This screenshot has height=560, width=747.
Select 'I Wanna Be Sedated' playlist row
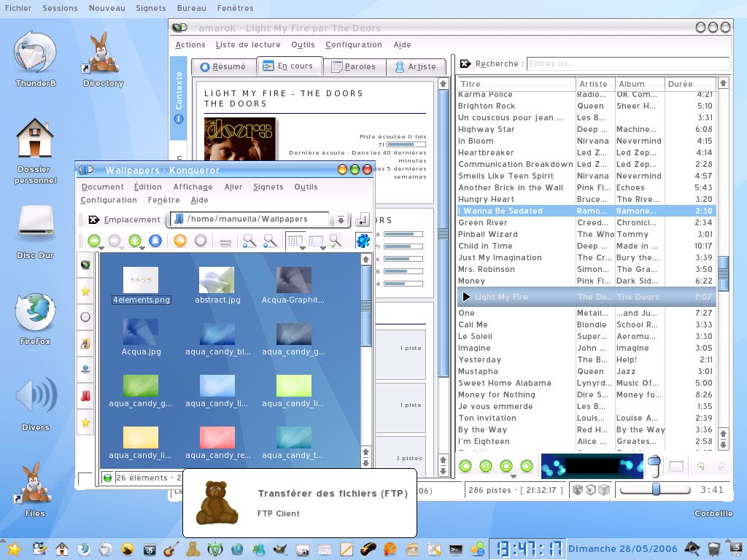click(x=586, y=211)
